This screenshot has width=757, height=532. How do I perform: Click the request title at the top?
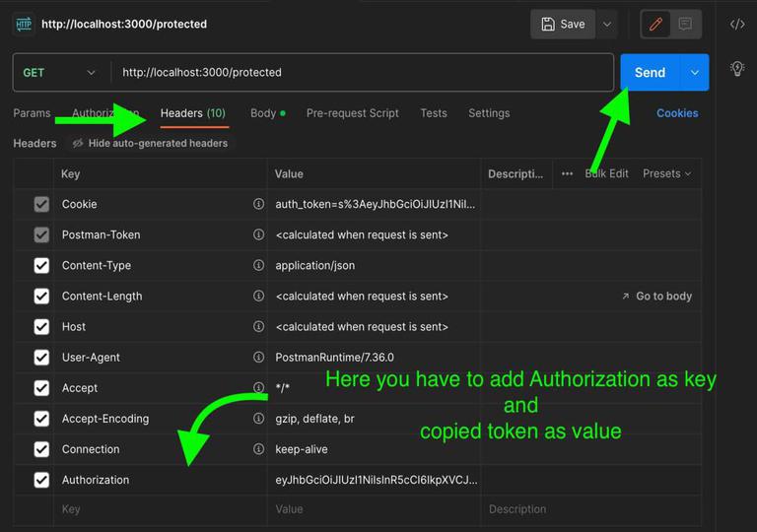pyautogui.click(x=124, y=25)
